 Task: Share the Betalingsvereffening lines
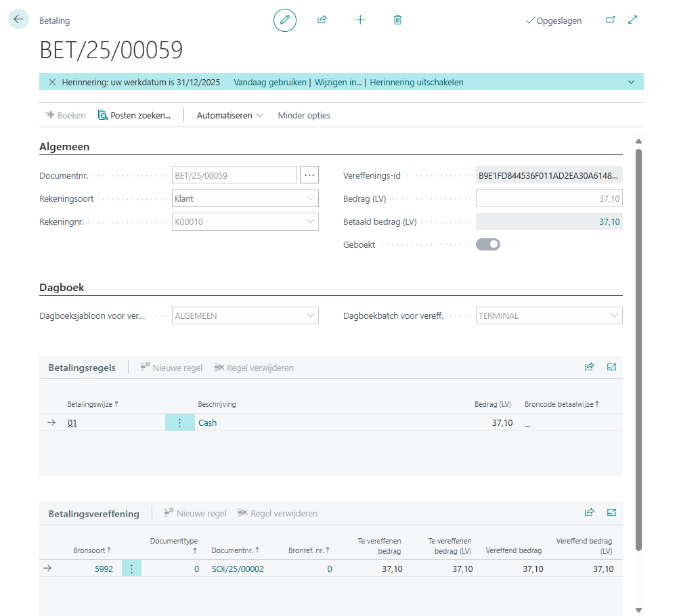tap(589, 512)
